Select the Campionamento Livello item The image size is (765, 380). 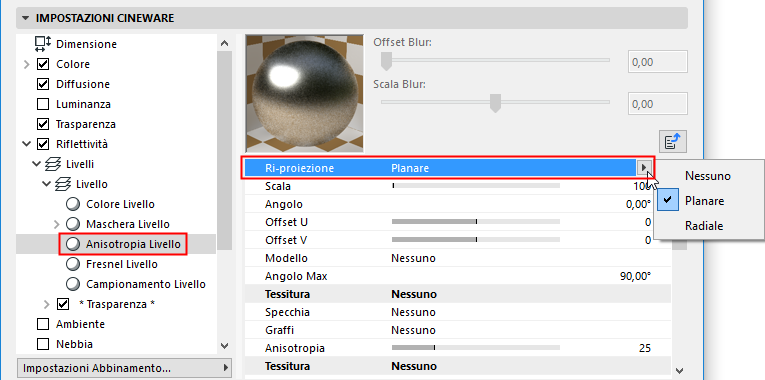pyautogui.click(x=146, y=284)
